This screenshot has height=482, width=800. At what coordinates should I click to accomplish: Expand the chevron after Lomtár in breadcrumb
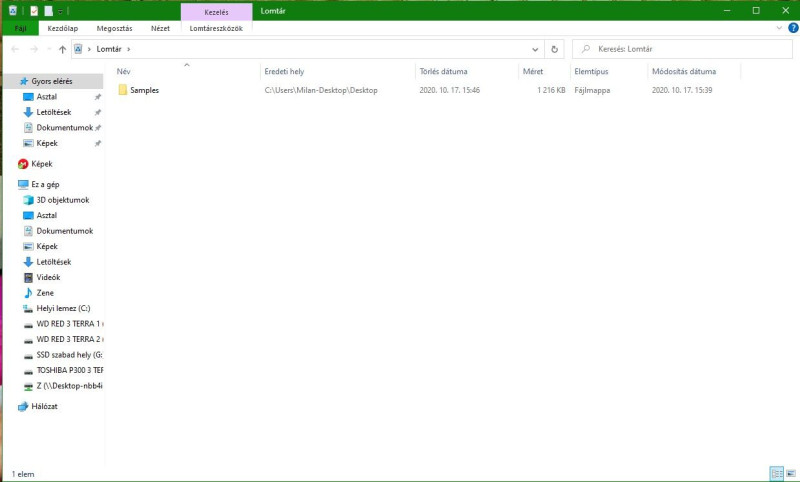tap(129, 49)
